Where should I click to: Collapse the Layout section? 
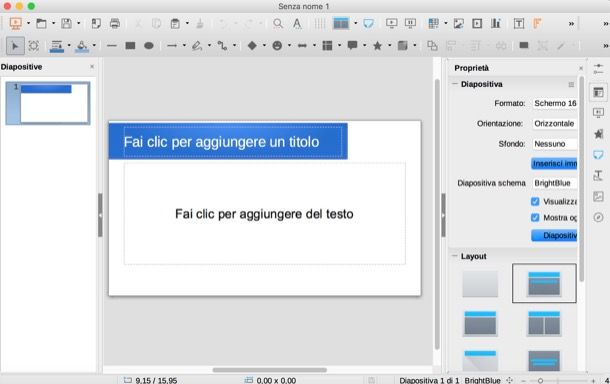click(x=454, y=256)
